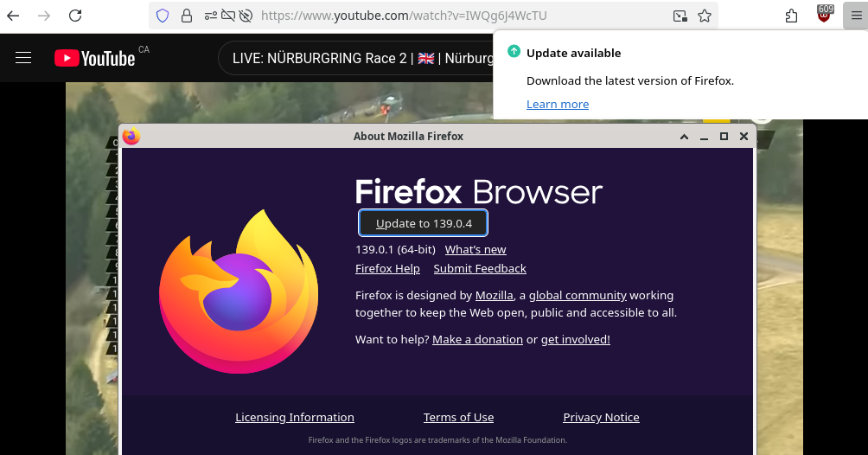The height and width of the screenshot is (455, 868).
Task: Go back with the browser back arrow
Action: pos(13,16)
